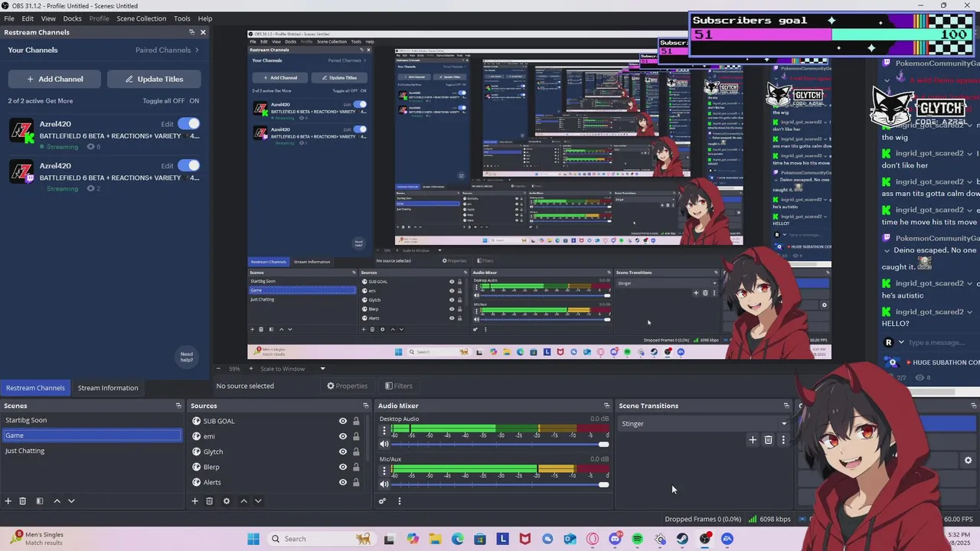Click the Add Channel button

[55, 79]
